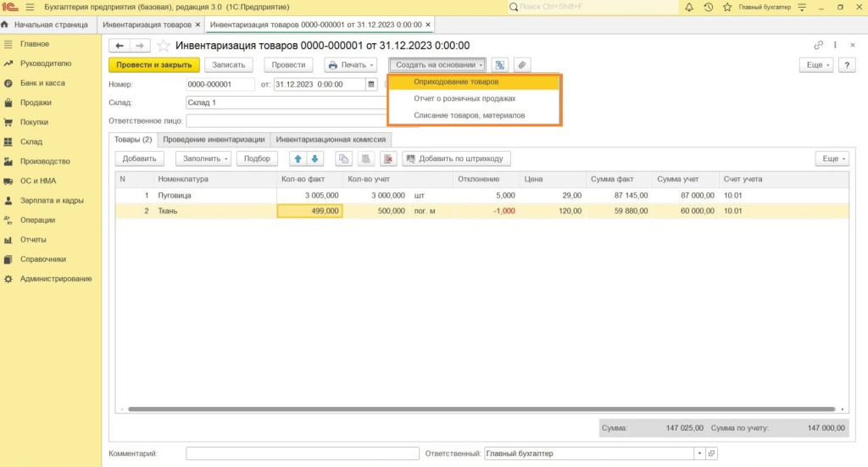Click the get link icon at top right

818,45
